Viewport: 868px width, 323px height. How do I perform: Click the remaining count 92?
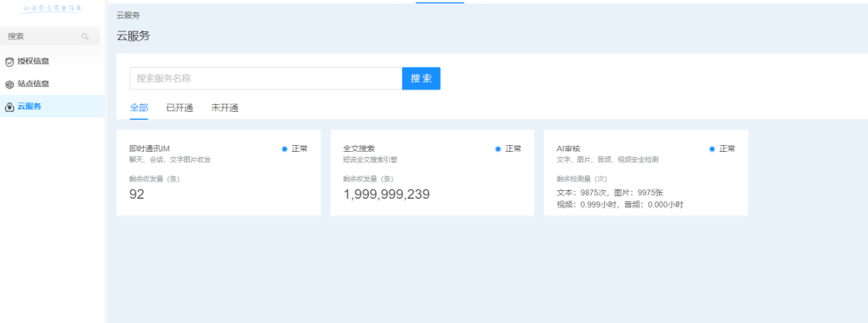[x=137, y=194]
